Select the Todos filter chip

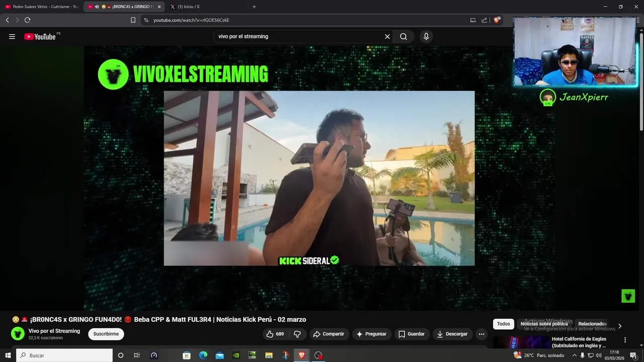(504, 324)
